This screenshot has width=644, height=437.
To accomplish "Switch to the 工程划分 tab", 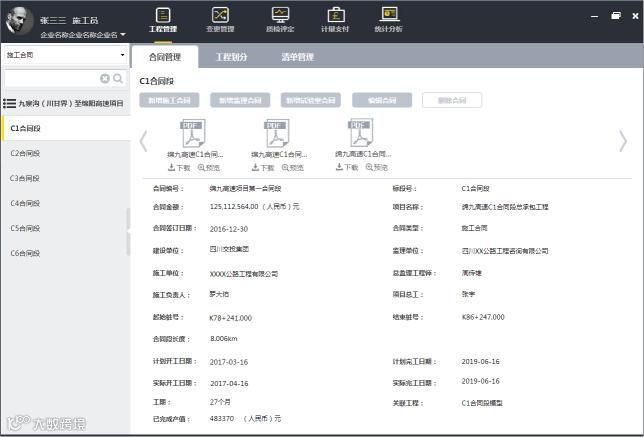I will (232, 57).
